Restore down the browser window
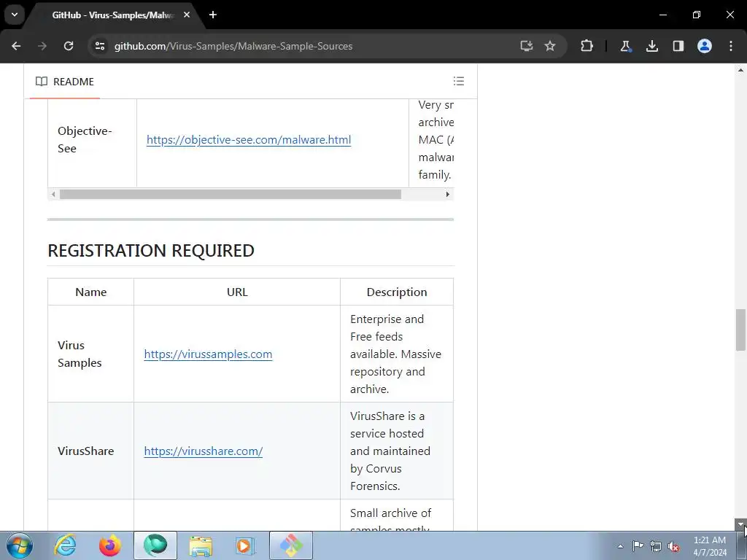The width and height of the screenshot is (747, 560). [x=697, y=15]
